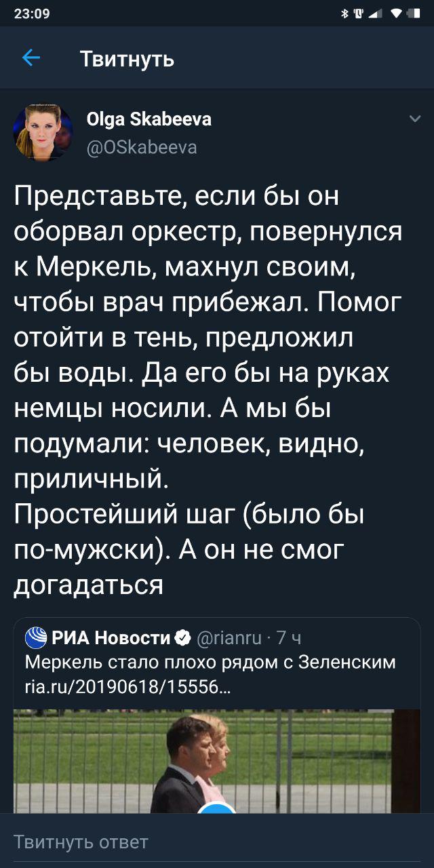Tap the vibrate mode status icon
Viewport: 434px width, 868px height.
click(x=359, y=13)
